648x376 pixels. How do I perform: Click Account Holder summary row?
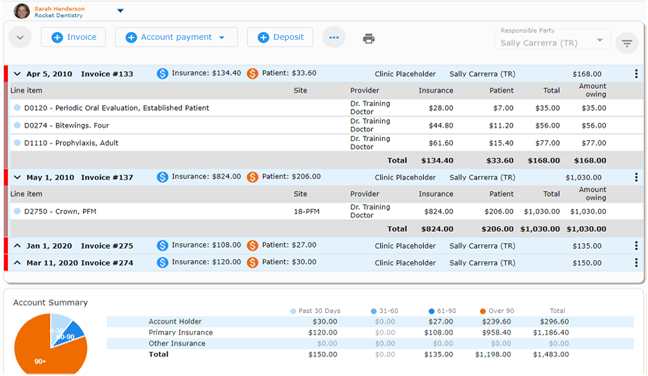point(370,321)
